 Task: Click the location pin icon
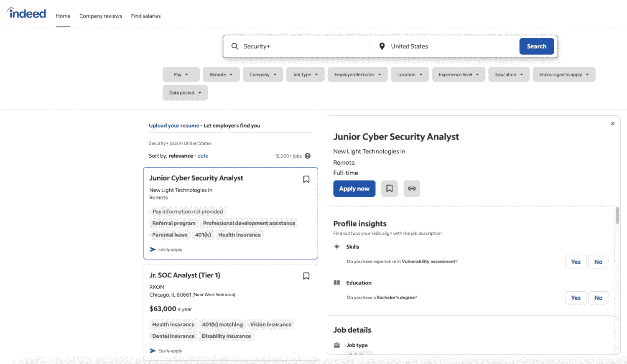point(382,46)
